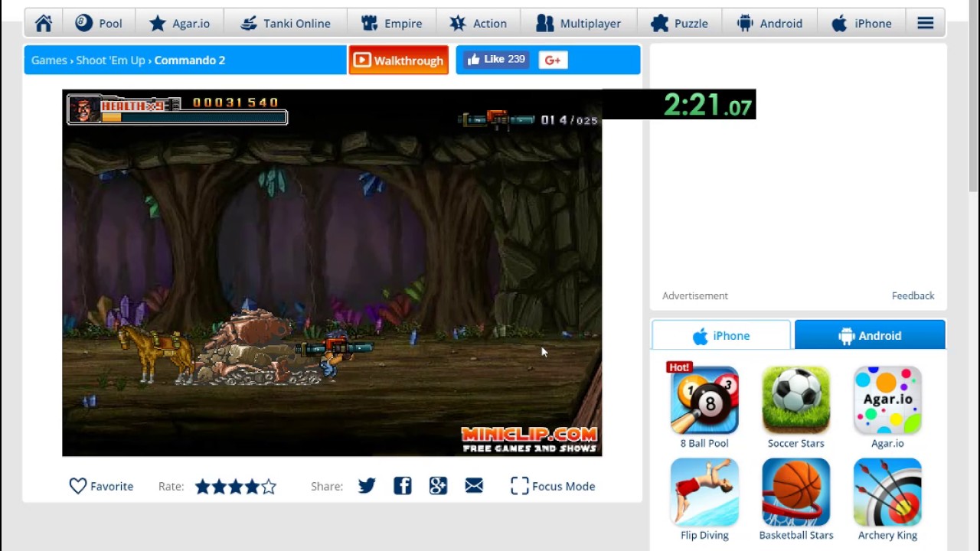Share game on Twitter
The image size is (980, 551).
coord(367,486)
